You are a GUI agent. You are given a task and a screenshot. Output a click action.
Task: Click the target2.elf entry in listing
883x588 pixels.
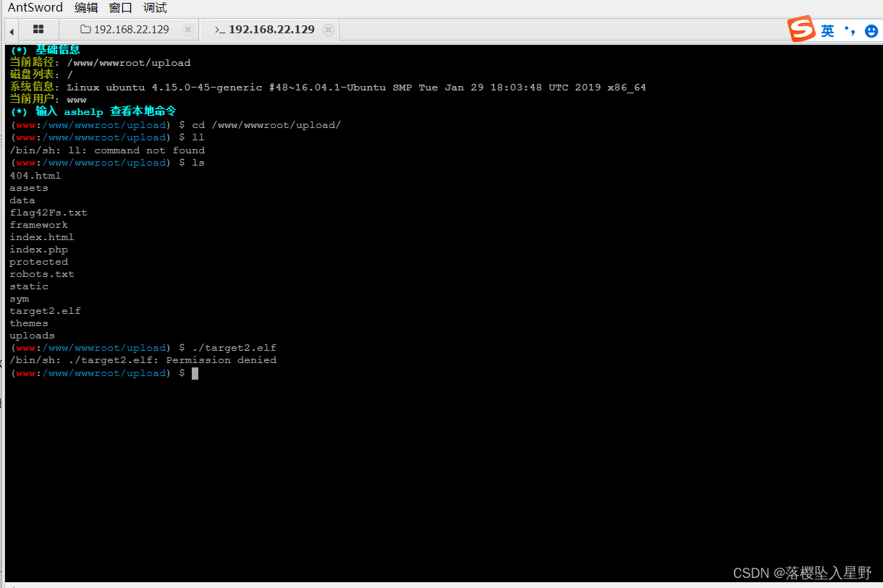45,311
